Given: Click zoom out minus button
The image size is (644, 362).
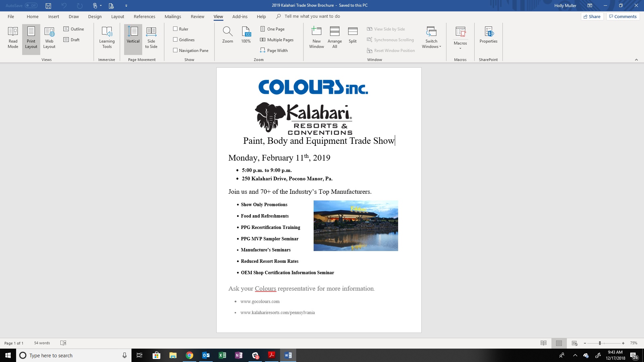Looking at the screenshot, I should click(x=585, y=343).
